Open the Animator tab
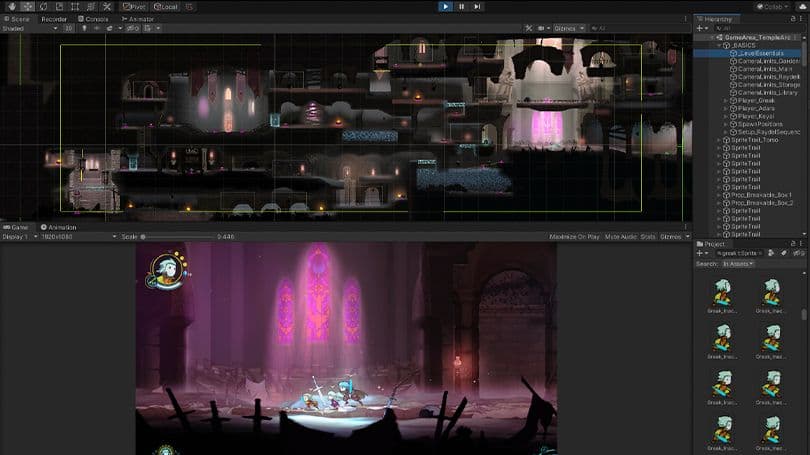The width and height of the screenshot is (810, 455). click(139, 18)
